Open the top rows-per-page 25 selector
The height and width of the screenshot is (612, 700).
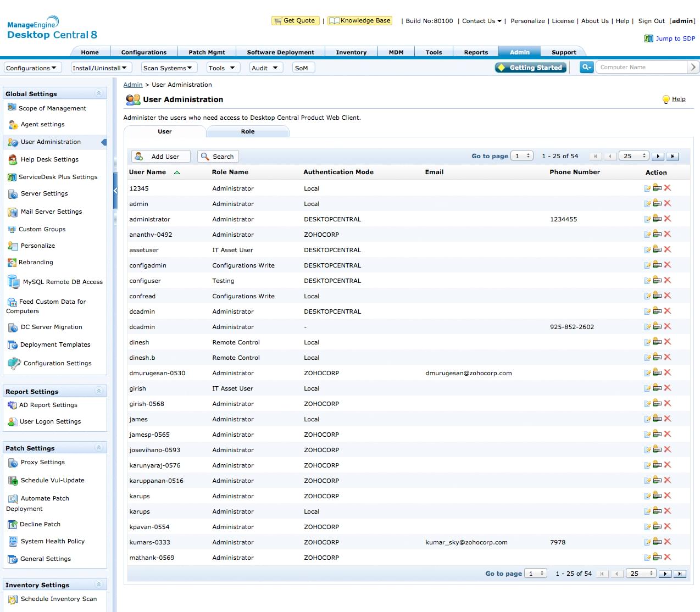[634, 156]
